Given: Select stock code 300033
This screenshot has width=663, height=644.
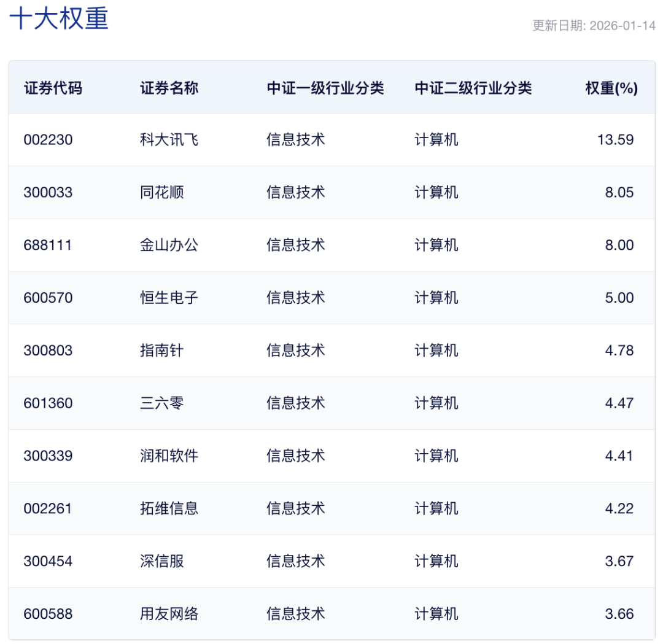Looking at the screenshot, I should [x=48, y=192].
